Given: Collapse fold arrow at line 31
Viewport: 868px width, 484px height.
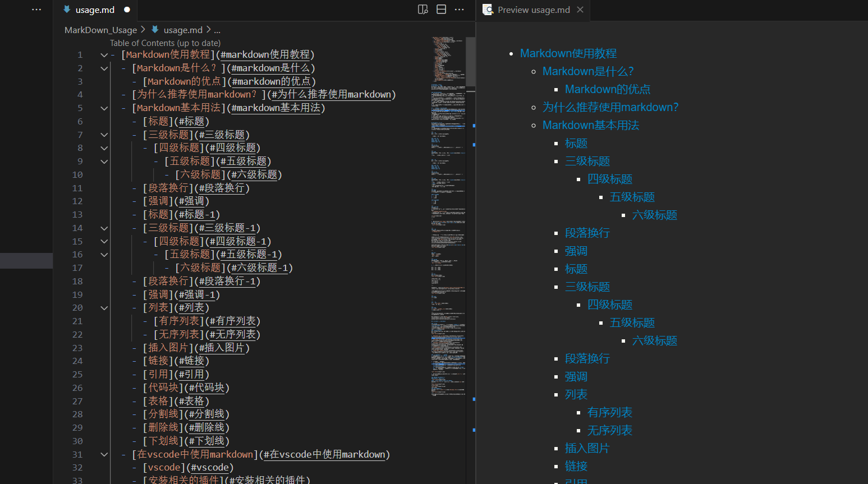Looking at the screenshot, I should click(x=104, y=455).
